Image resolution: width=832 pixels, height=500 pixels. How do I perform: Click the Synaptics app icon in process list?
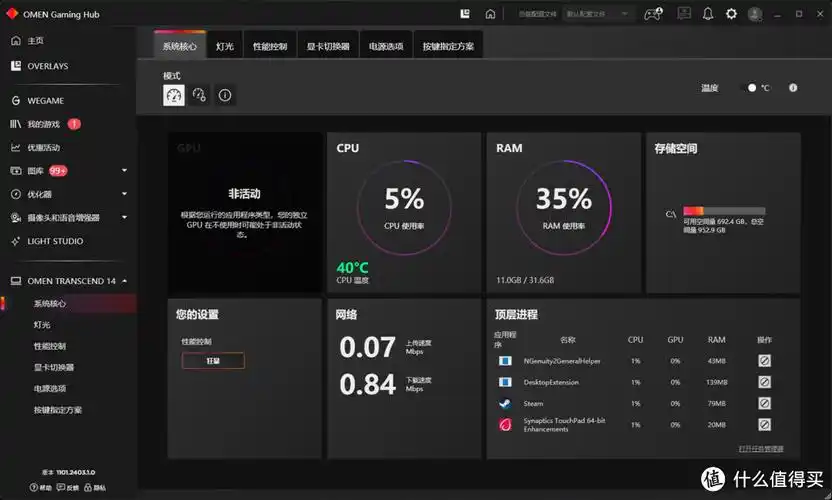point(505,425)
